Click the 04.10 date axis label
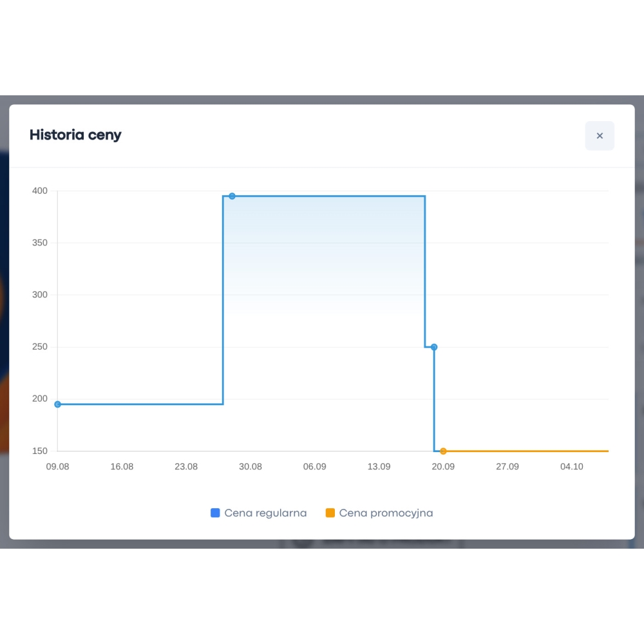 (571, 466)
